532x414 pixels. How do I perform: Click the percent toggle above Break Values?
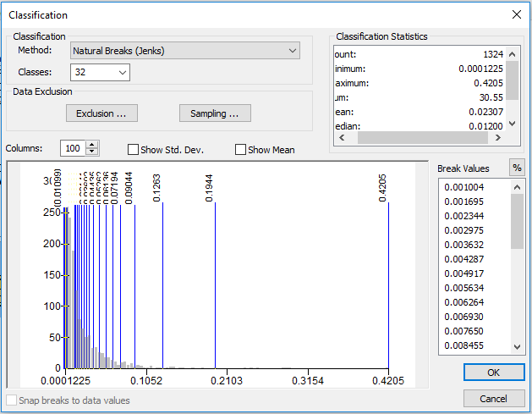[x=517, y=168]
